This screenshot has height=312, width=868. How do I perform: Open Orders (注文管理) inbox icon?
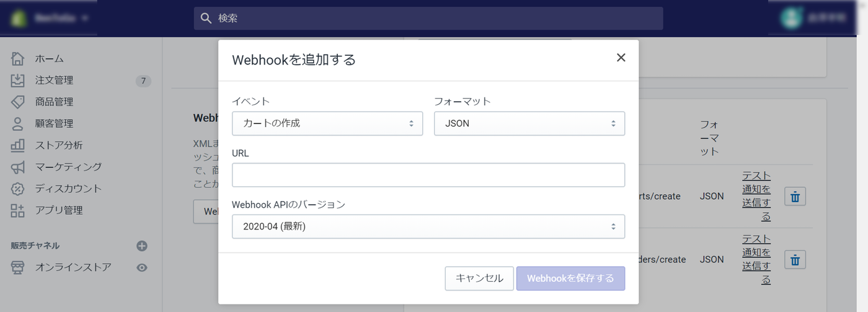click(17, 81)
